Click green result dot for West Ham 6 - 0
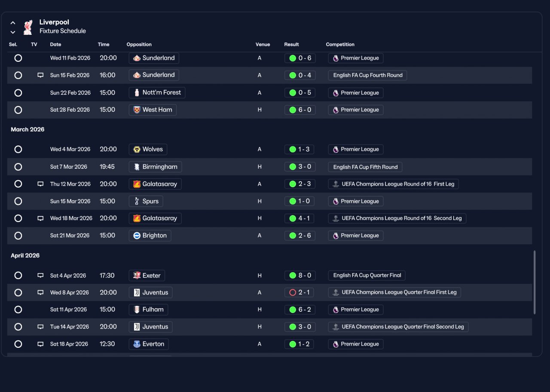The height and width of the screenshot is (392, 550). point(293,110)
